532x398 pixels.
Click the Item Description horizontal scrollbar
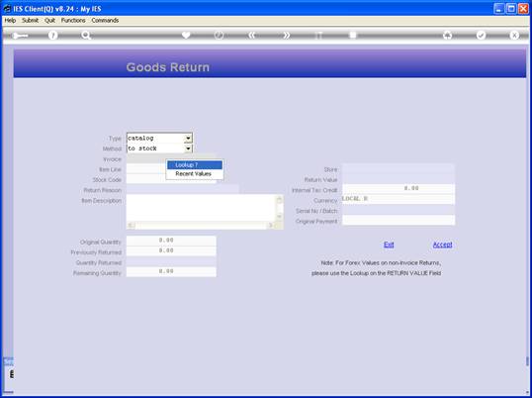point(201,226)
